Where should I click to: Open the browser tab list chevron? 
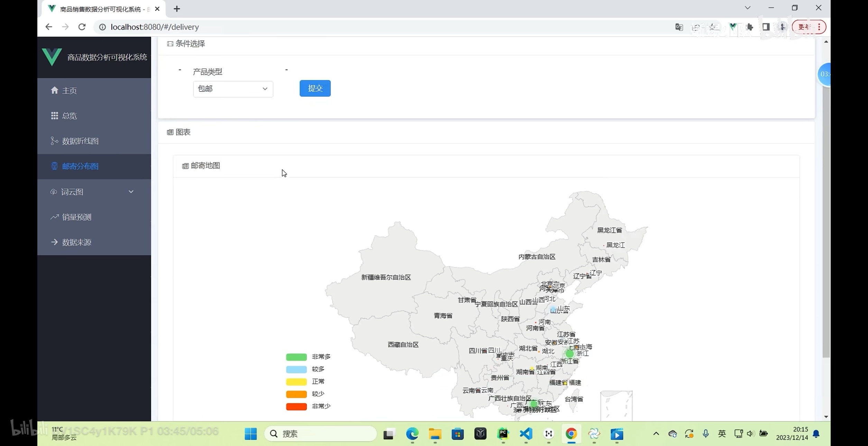pos(747,8)
